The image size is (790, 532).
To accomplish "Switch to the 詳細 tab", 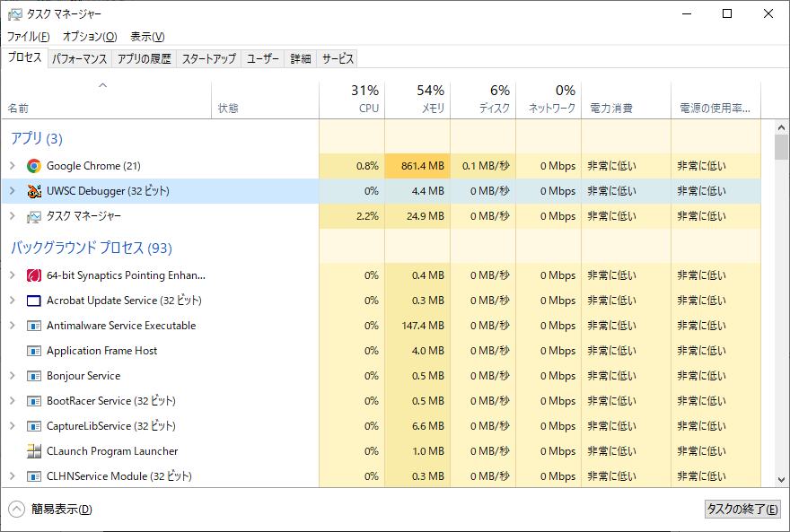I will pyautogui.click(x=300, y=59).
